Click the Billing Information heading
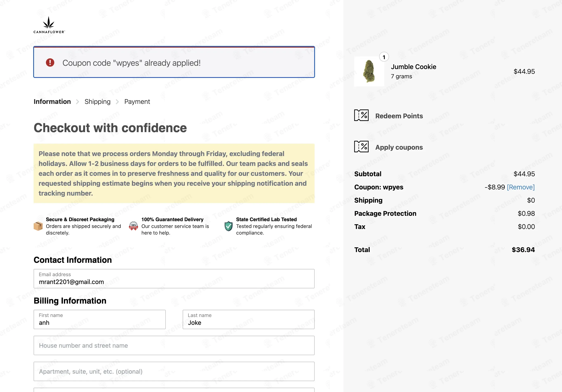 (70, 301)
